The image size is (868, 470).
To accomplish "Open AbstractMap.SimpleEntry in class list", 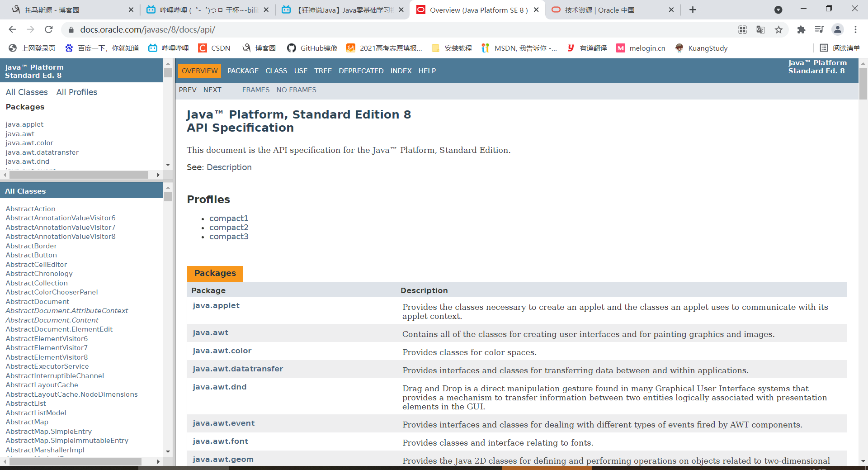I will (48, 431).
